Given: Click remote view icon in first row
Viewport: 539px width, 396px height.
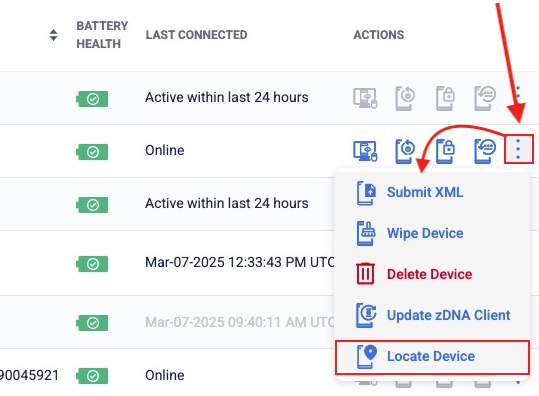Looking at the screenshot, I should pyautogui.click(x=365, y=98).
